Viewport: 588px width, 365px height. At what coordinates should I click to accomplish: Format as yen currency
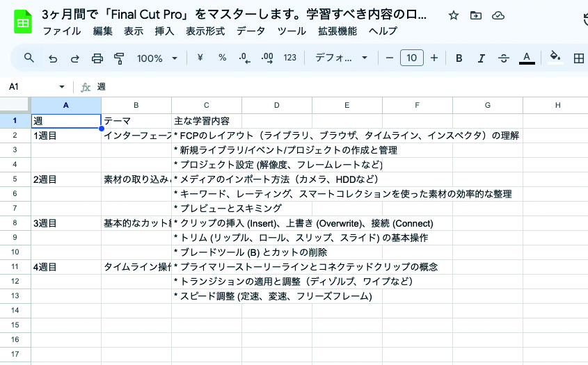coord(200,58)
